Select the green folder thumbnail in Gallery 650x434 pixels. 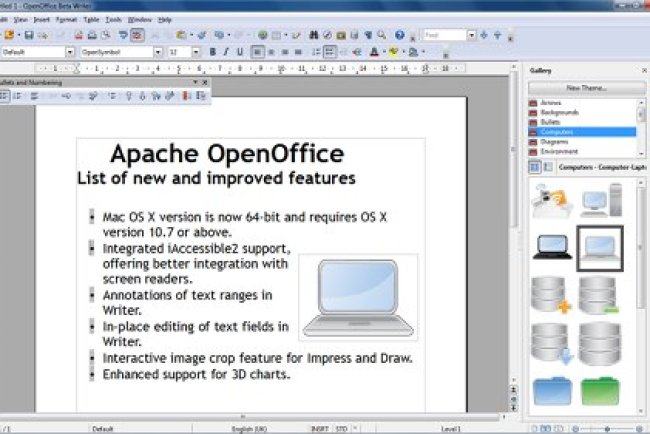600,391
